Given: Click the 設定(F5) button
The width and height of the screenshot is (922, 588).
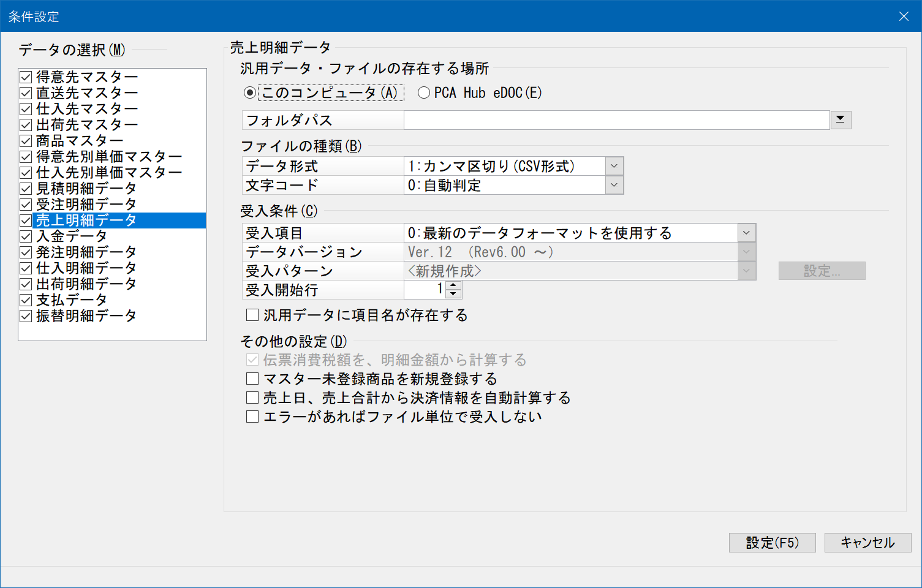Looking at the screenshot, I should click(772, 543).
